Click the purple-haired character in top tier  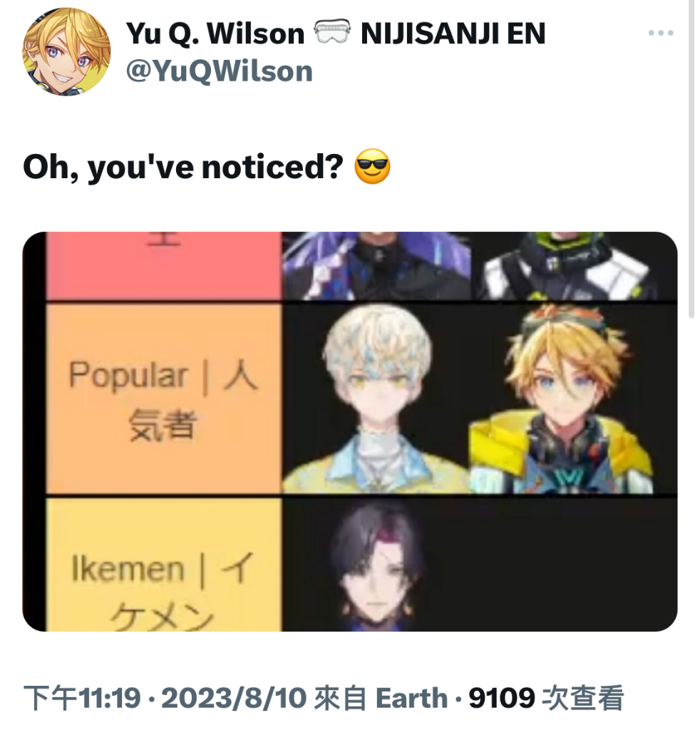[x=376, y=265]
